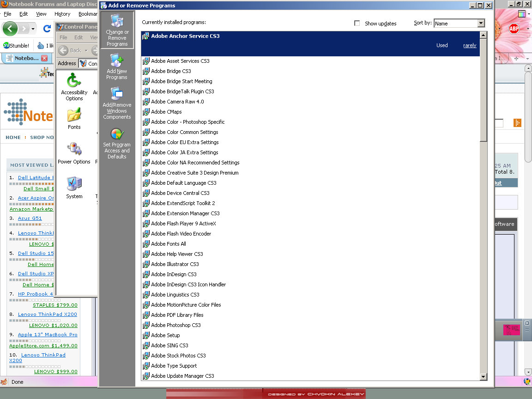Select Adobe Extension Manager CS3 entry
532x399 pixels.
point(185,214)
